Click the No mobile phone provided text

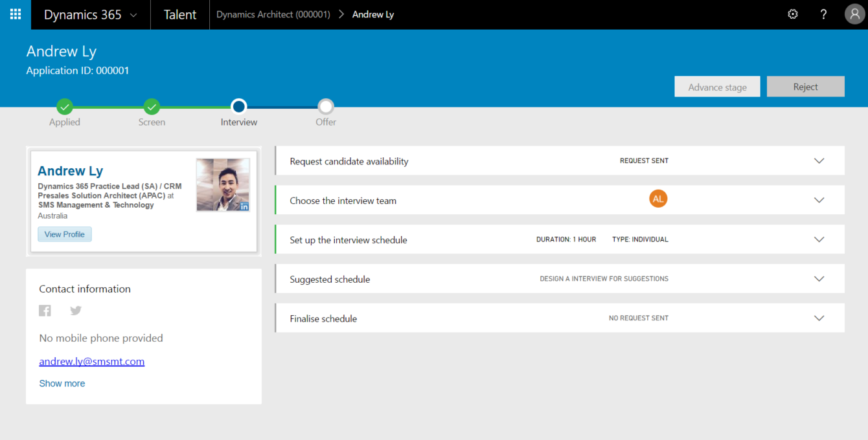pos(101,338)
